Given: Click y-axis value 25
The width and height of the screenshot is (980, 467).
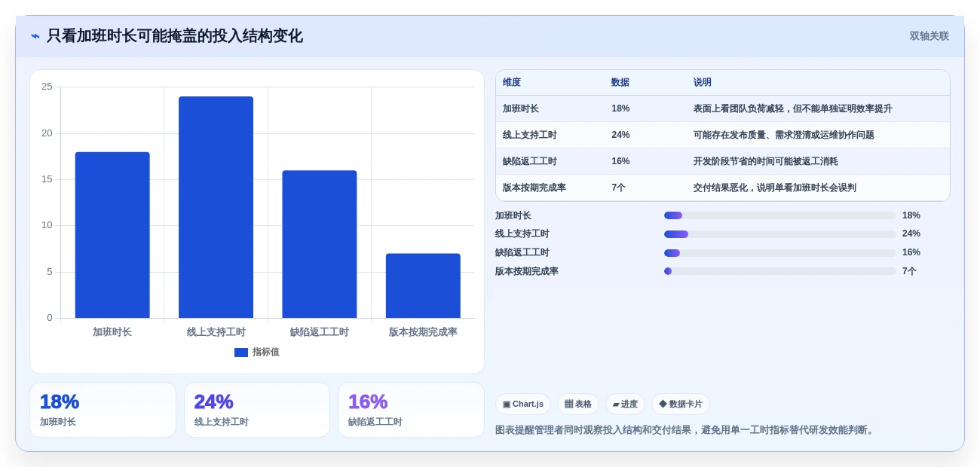Looking at the screenshot, I should (47, 87).
